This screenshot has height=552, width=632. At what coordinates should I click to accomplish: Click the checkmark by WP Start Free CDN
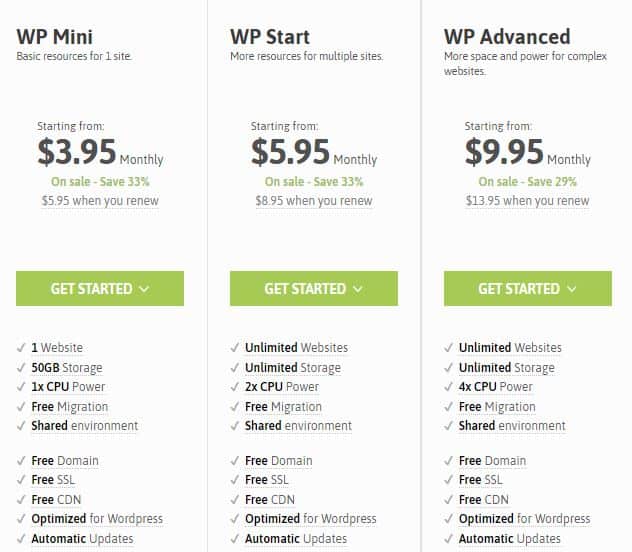click(x=235, y=500)
